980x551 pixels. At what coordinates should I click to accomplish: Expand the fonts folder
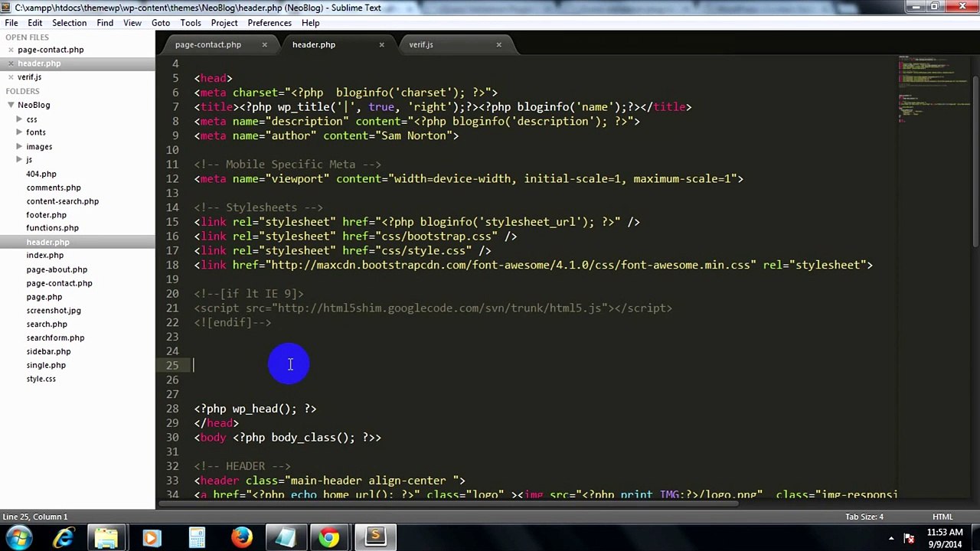(x=19, y=132)
